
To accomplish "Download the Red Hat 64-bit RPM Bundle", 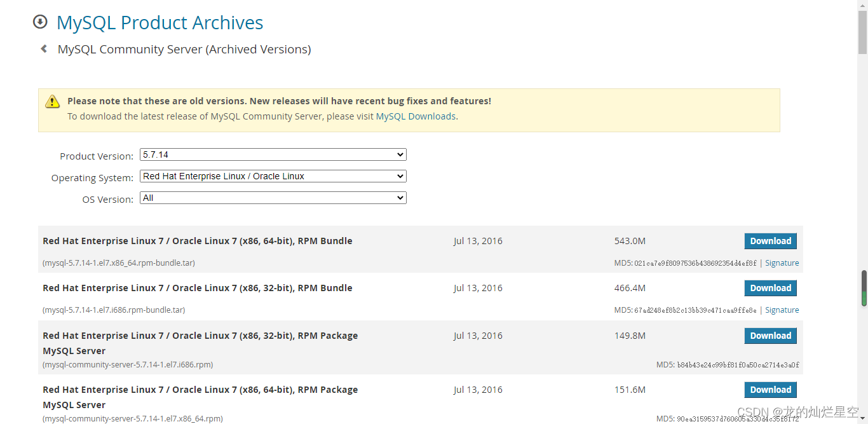I will (770, 241).
